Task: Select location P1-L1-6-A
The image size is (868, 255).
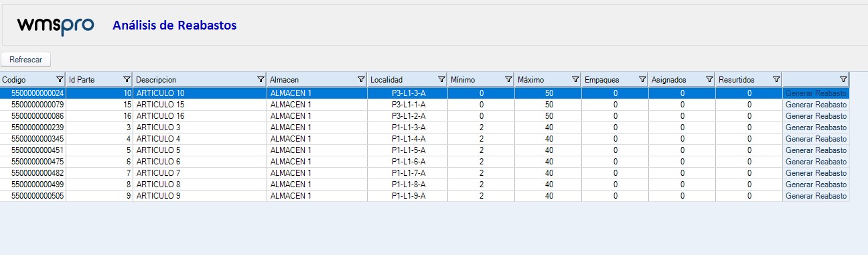Action: click(x=407, y=162)
